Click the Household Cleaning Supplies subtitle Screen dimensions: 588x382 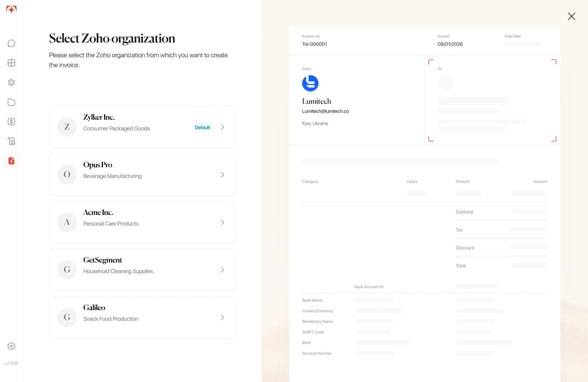point(118,271)
